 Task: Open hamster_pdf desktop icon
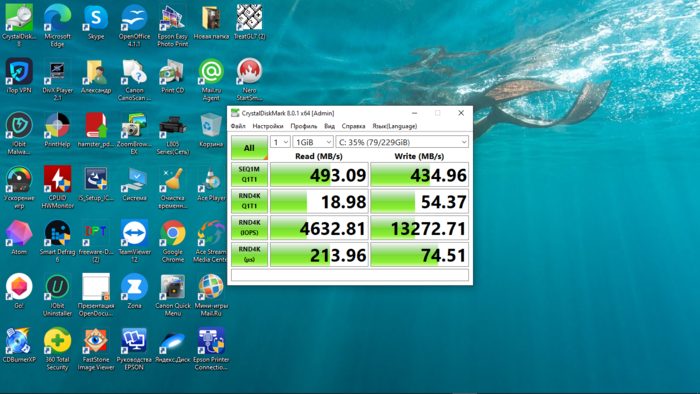tap(96, 129)
